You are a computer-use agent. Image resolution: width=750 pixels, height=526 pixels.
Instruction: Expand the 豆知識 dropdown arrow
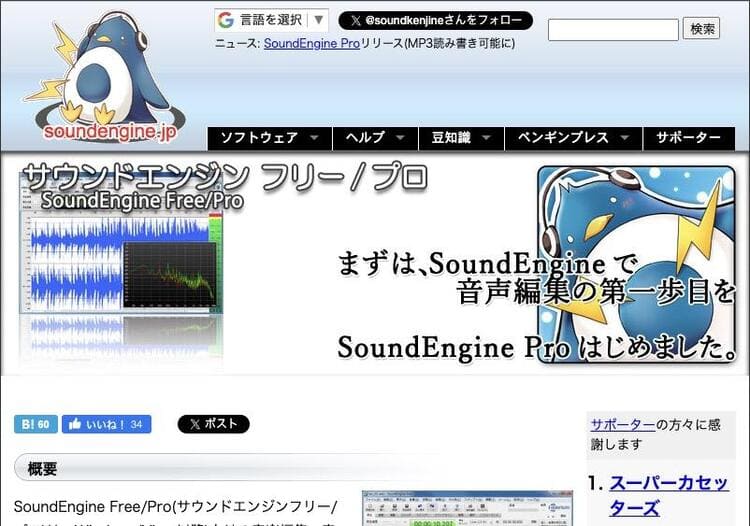click(486, 138)
